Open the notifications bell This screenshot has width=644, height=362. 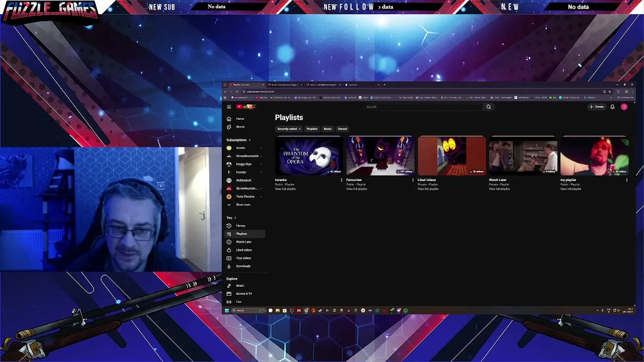(x=612, y=107)
